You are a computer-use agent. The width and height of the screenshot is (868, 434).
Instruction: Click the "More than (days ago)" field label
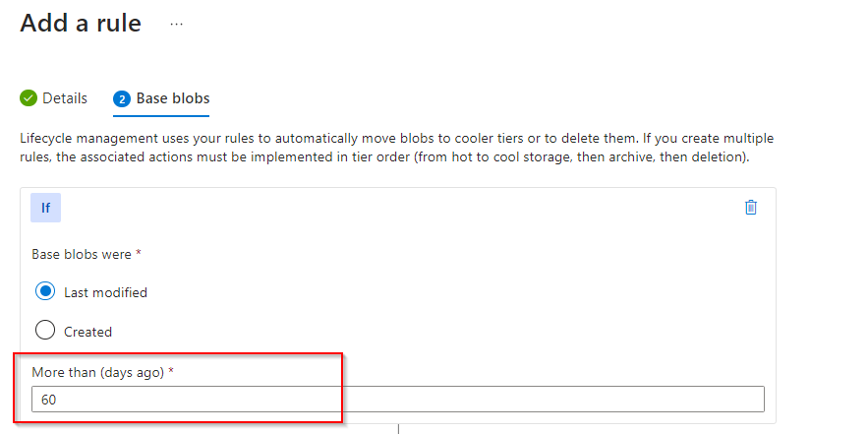point(97,373)
